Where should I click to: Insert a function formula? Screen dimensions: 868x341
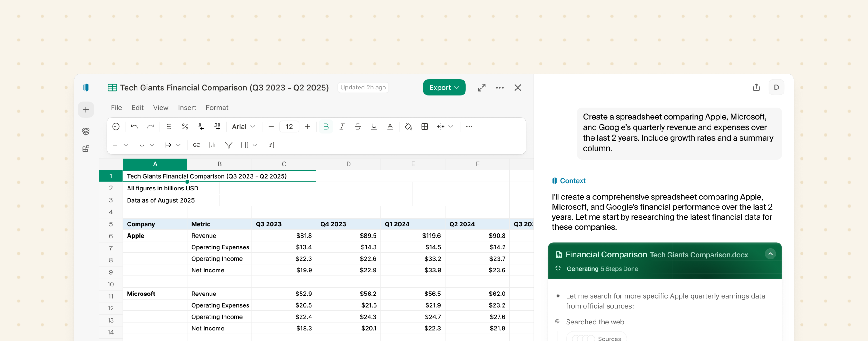(271, 145)
